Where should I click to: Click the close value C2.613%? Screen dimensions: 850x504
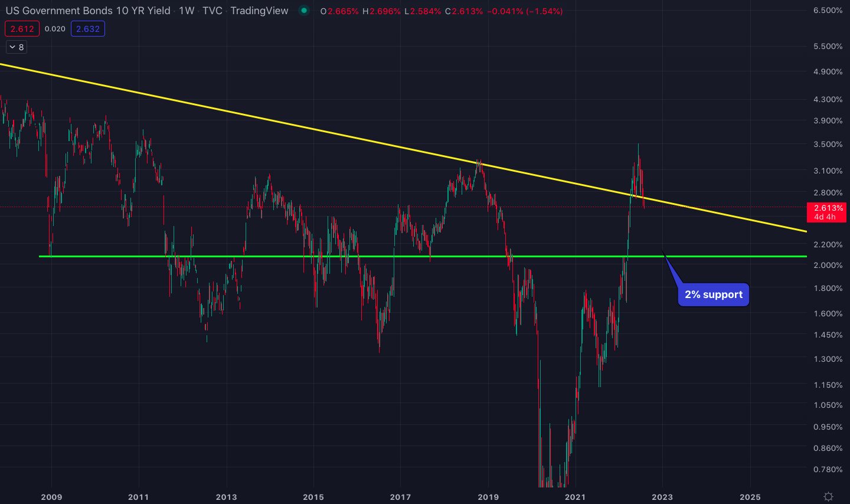coord(463,11)
